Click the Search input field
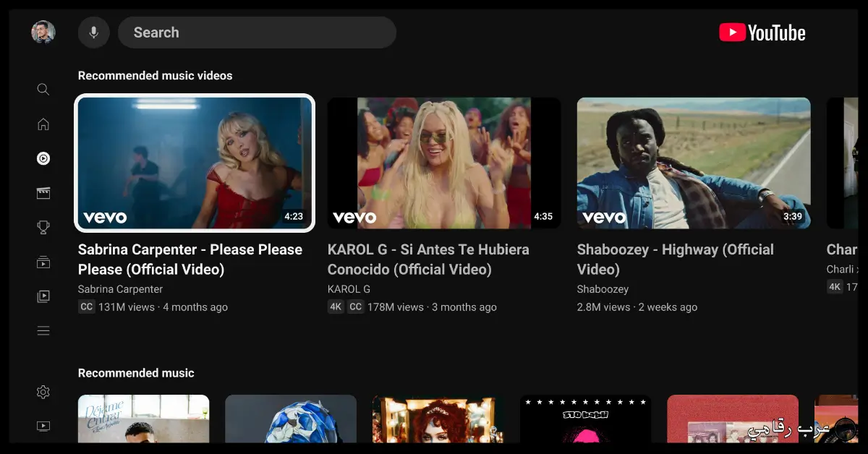Viewport: 868px width, 454px height. 257,33
